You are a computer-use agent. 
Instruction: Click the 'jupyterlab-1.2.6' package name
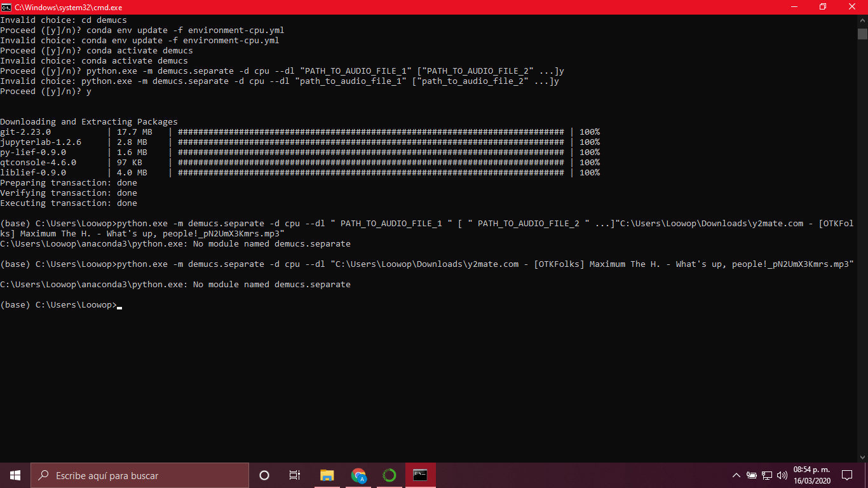pyautogui.click(x=41, y=142)
